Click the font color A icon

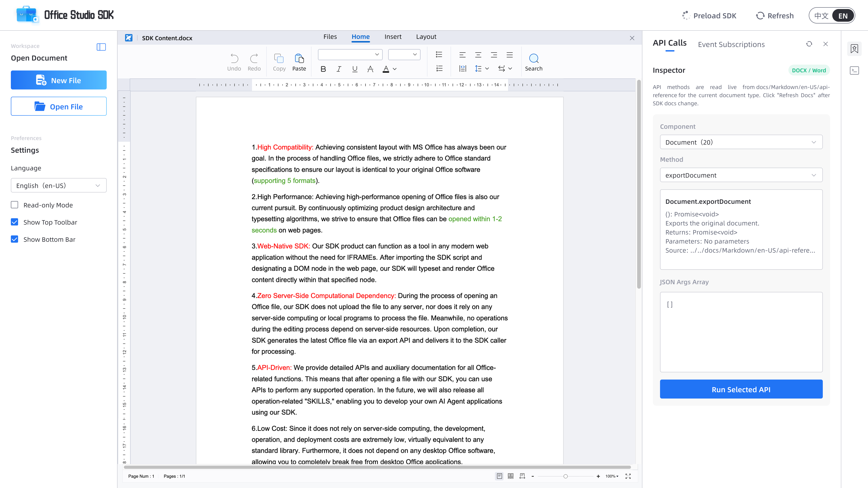pyautogui.click(x=386, y=69)
